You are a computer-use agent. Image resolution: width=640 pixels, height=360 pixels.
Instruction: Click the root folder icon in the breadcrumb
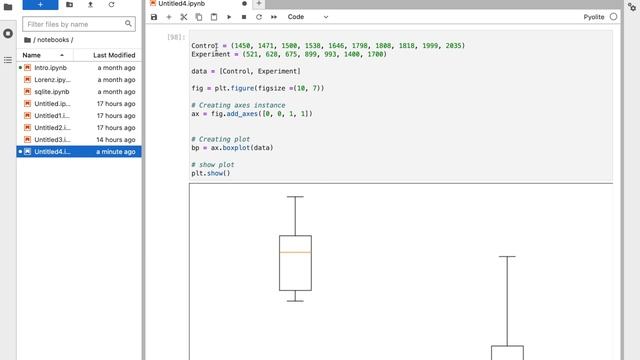tap(27, 40)
